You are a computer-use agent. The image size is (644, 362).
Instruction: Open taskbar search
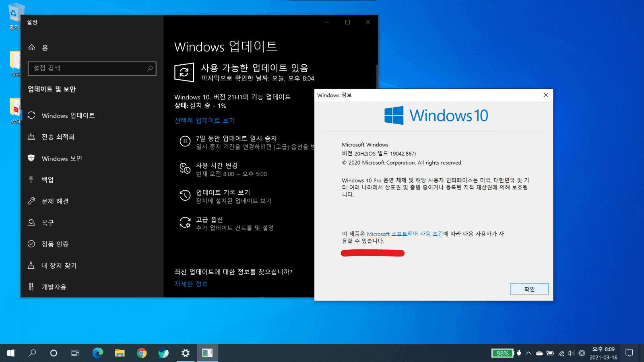32,353
